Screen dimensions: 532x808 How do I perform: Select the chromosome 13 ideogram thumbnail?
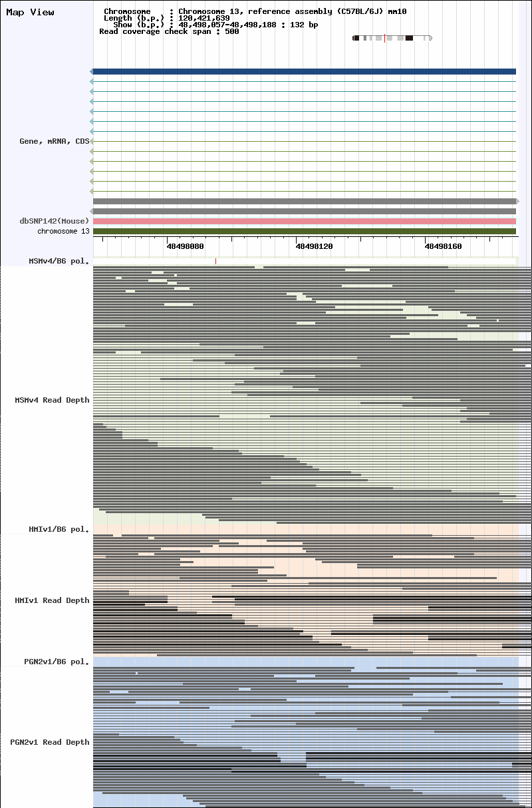(392, 38)
